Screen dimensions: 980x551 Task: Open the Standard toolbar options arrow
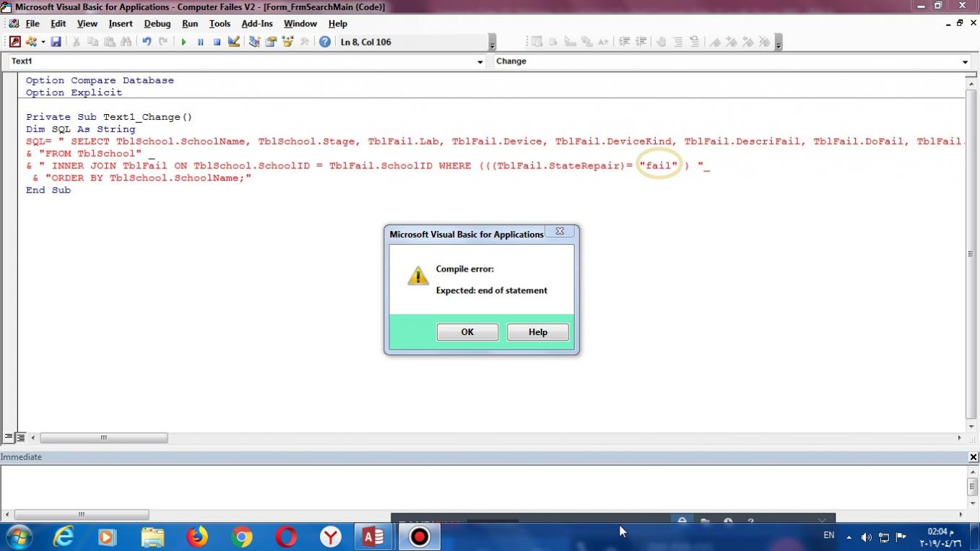pos(493,43)
